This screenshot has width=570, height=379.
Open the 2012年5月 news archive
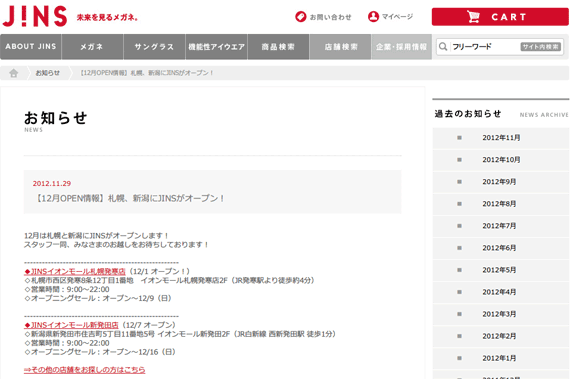(x=501, y=270)
